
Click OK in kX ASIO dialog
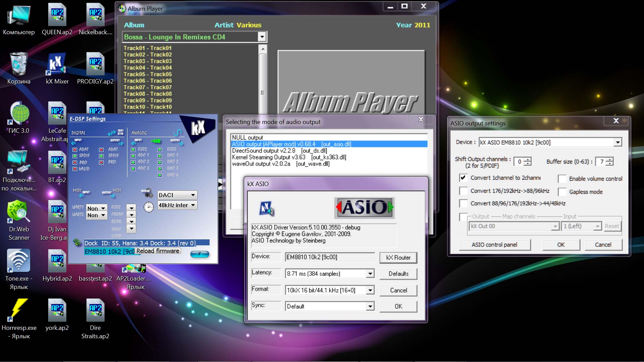(x=398, y=306)
